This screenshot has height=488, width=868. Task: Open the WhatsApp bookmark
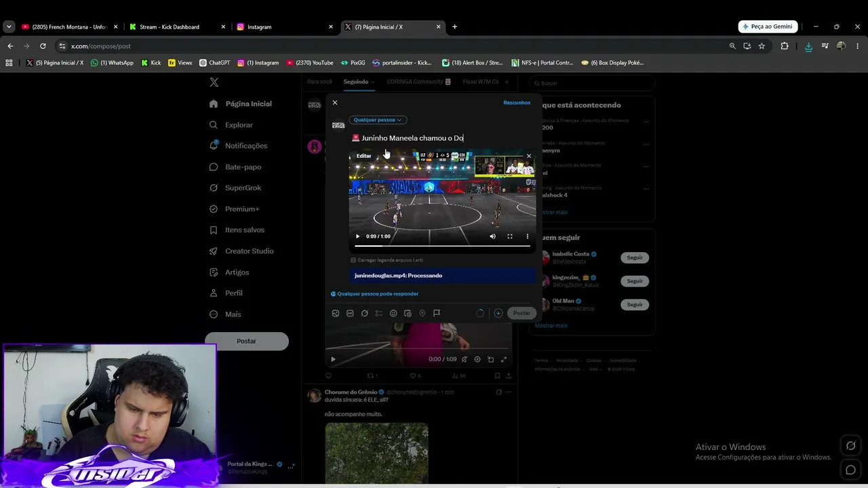[113, 63]
